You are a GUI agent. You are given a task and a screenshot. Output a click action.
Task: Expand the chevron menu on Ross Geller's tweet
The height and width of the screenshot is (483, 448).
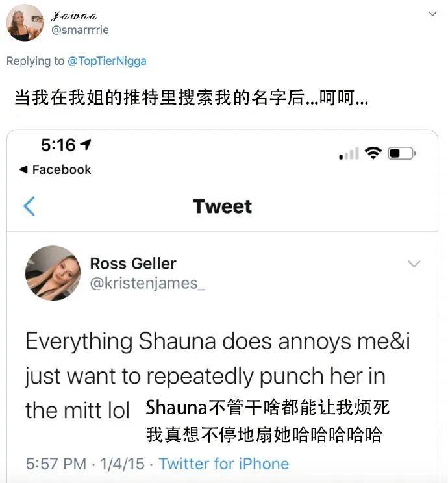[x=414, y=264]
